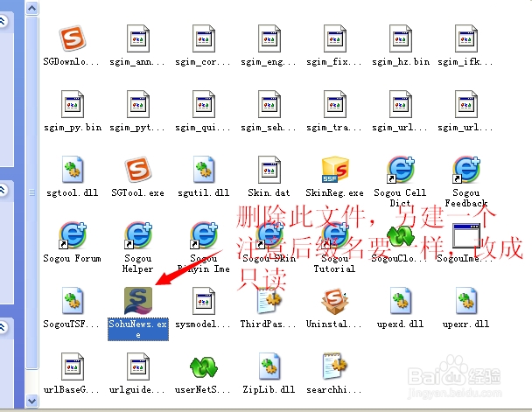Viewport: 532px width, 412px height.
Task: Click the SGTool.exe application icon
Action: point(137,170)
